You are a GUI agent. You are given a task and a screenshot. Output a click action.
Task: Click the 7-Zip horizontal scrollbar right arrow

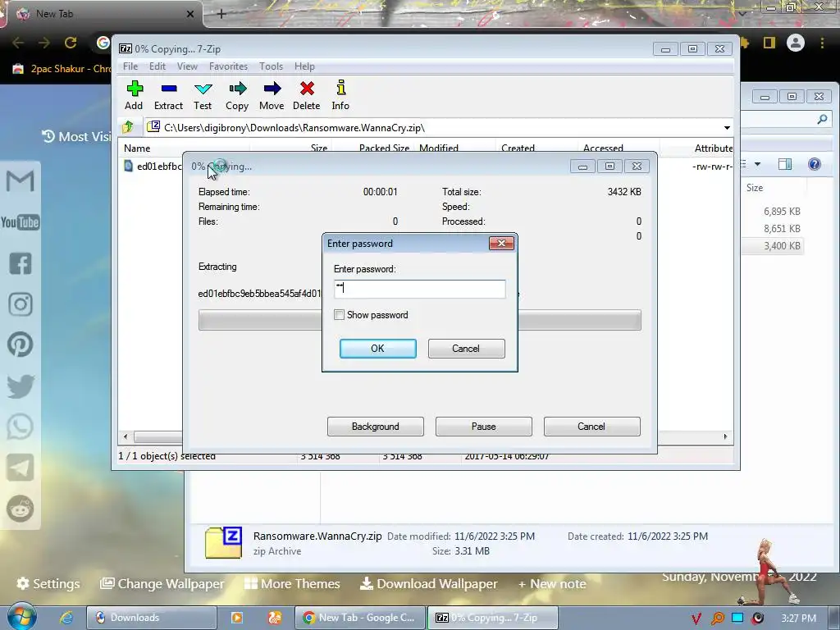click(x=725, y=436)
